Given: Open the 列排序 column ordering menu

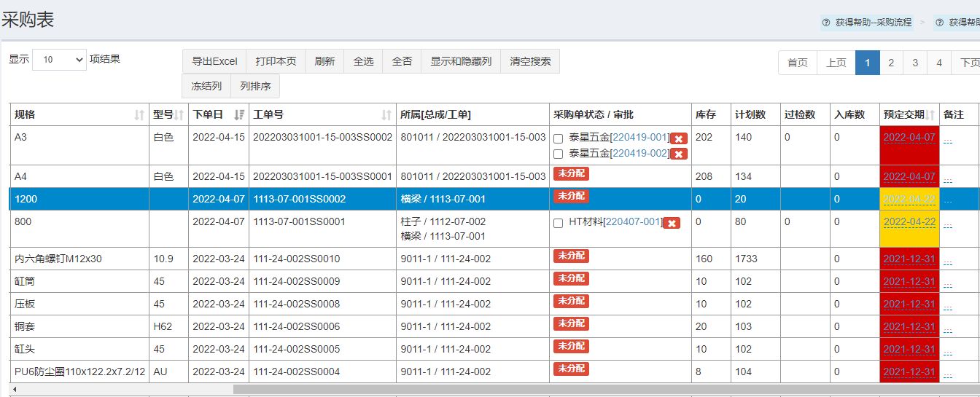Looking at the screenshot, I should click(x=255, y=86).
